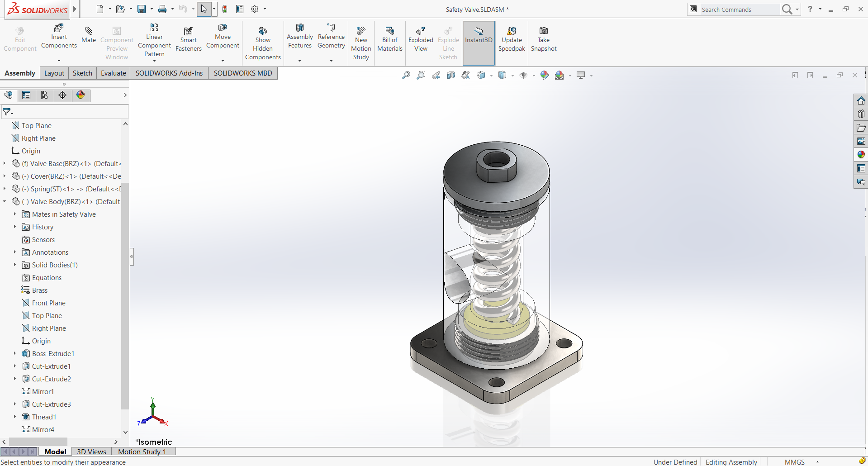Open the Evaluate tab

click(114, 73)
